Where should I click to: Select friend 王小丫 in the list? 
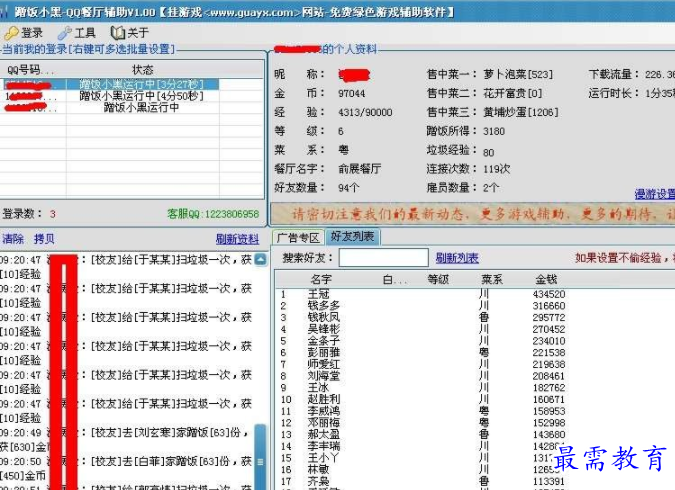click(324, 458)
